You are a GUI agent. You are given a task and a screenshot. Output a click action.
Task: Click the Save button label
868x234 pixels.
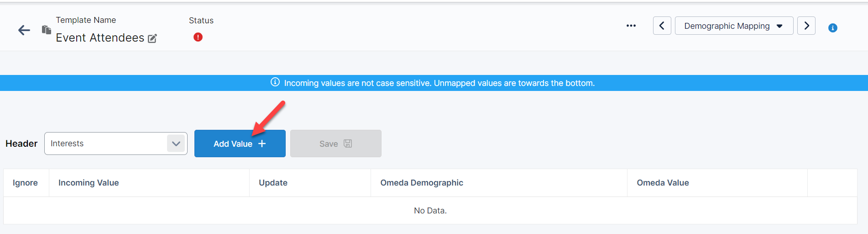(x=329, y=144)
